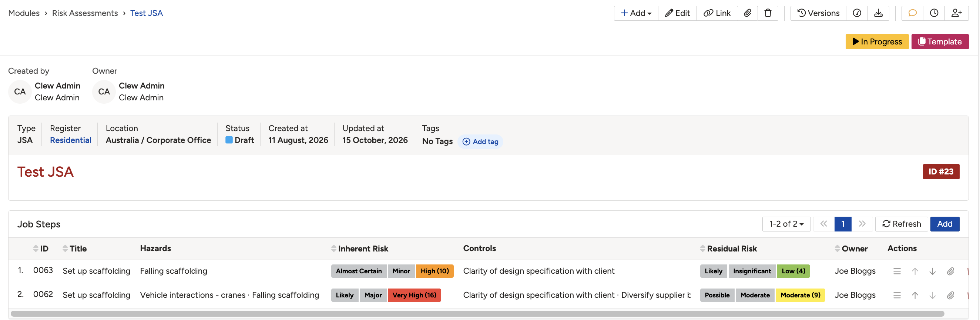Sort the table by the ID column
This screenshot has height=320, width=980.
(41, 249)
